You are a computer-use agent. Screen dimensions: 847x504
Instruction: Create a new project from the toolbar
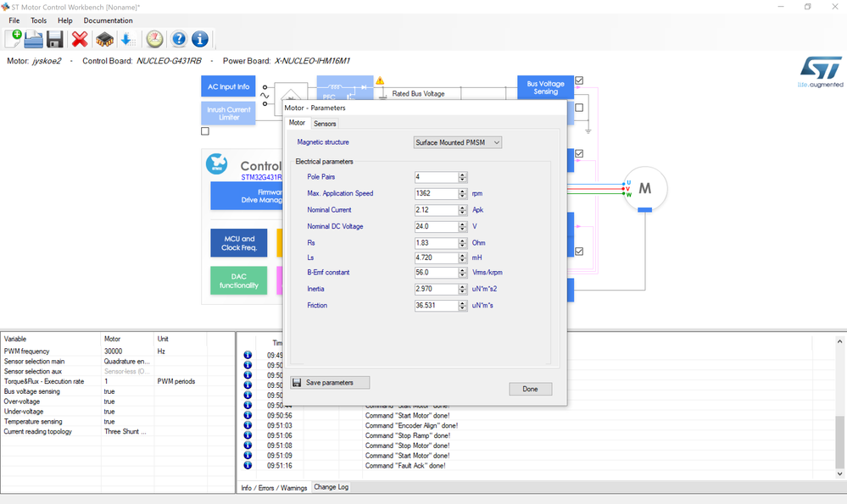(13, 39)
